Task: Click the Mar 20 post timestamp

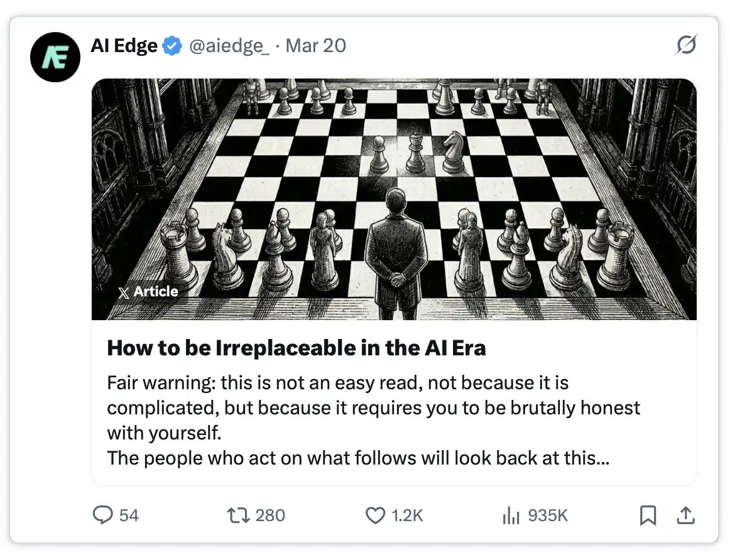Action: coord(315,46)
